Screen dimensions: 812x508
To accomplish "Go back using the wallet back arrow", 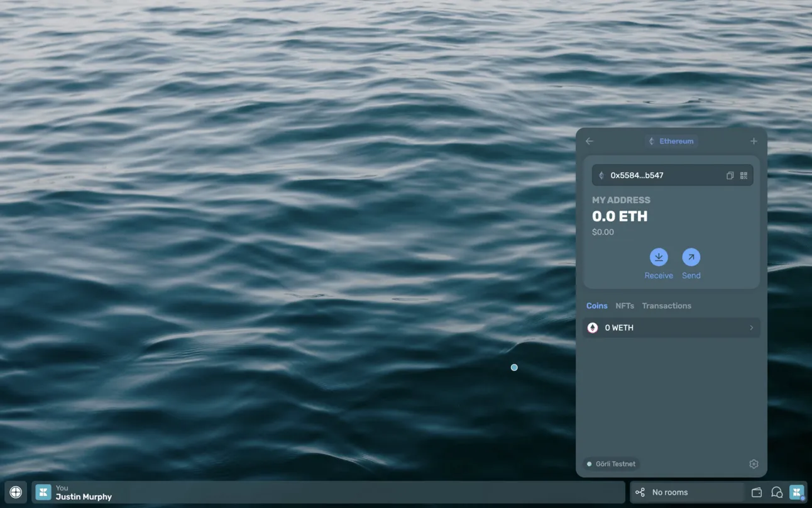I will [590, 141].
